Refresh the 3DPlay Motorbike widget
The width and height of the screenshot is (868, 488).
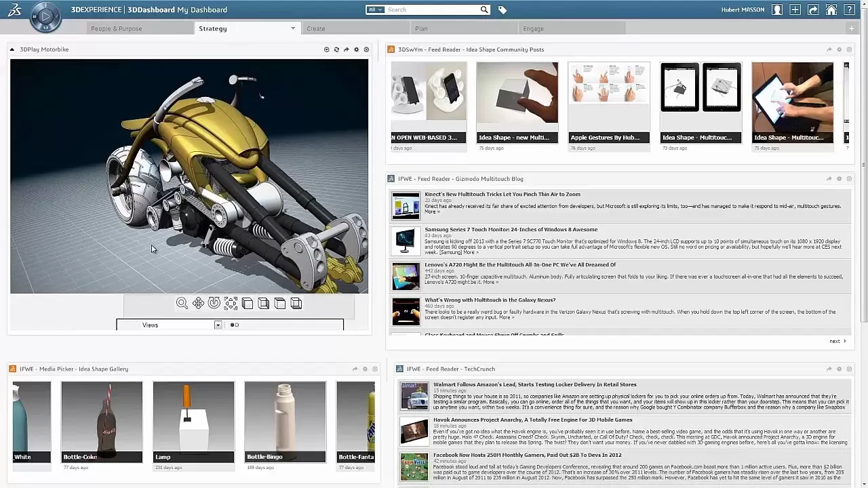336,49
